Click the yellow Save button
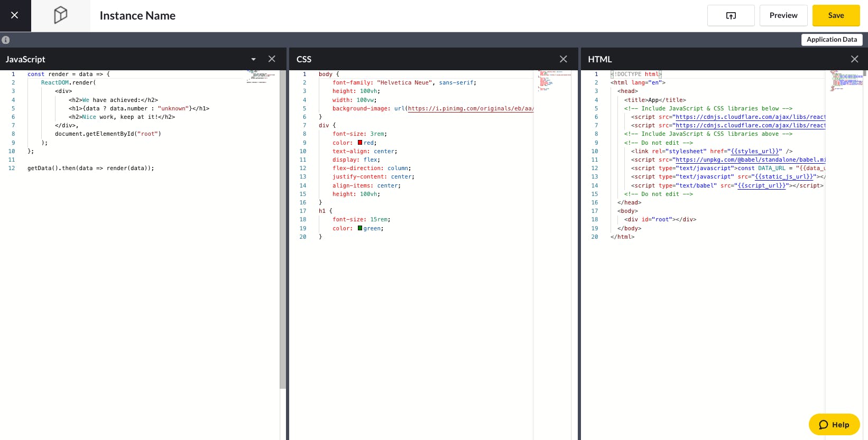 (x=836, y=15)
